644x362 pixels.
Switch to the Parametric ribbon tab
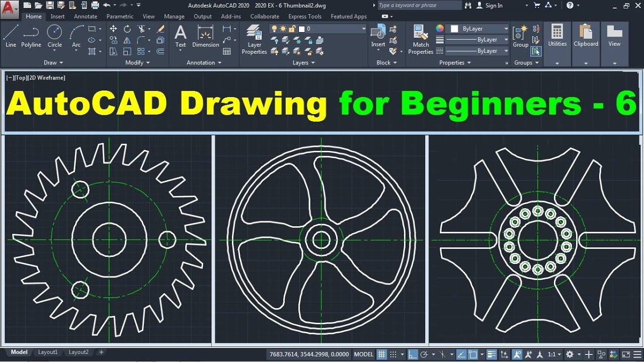pyautogui.click(x=120, y=16)
